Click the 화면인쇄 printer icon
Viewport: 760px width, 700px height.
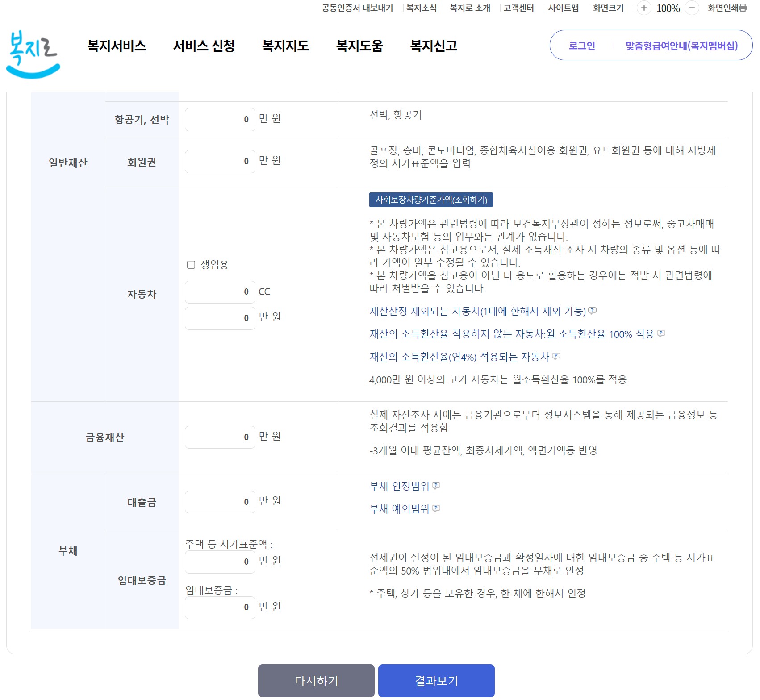click(x=742, y=8)
